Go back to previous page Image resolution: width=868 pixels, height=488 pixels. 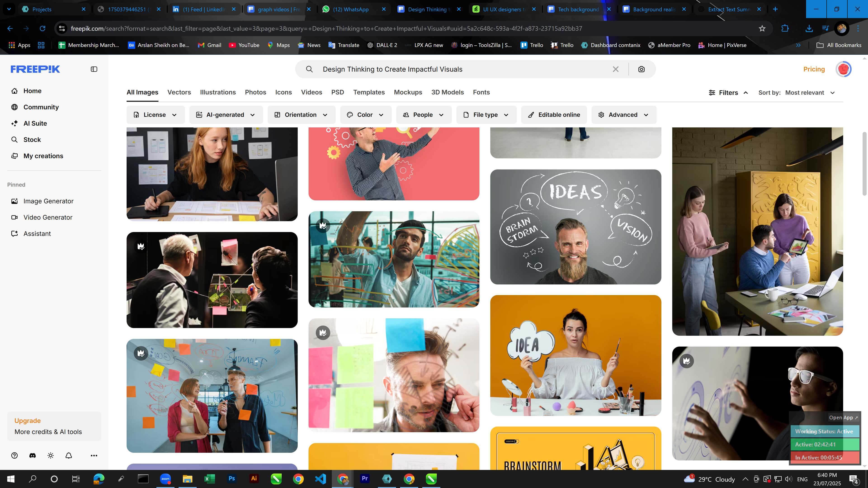(10, 29)
